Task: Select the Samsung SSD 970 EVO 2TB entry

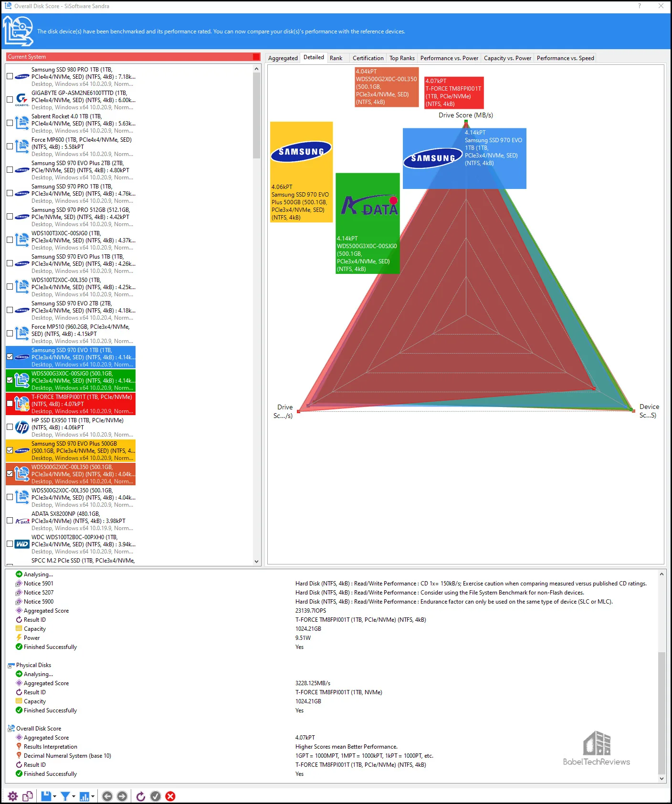Action: click(x=71, y=310)
